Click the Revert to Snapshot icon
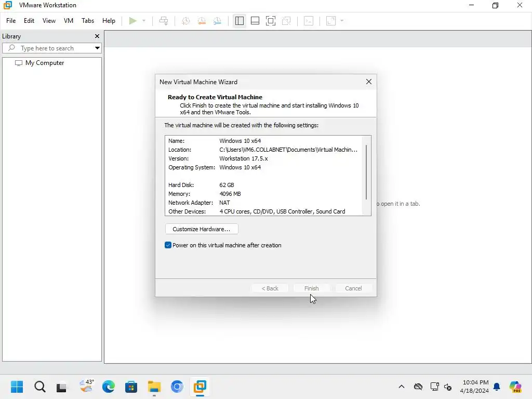 pyautogui.click(x=202, y=21)
